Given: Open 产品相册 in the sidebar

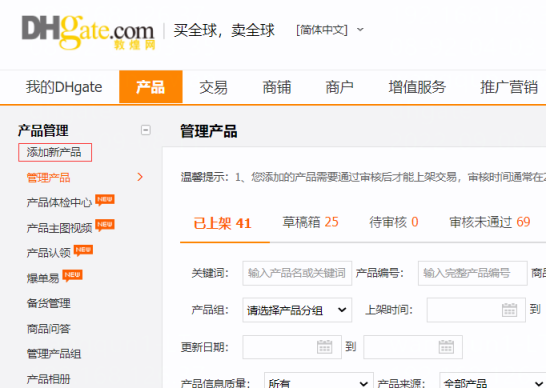Looking at the screenshot, I should pos(48,379).
